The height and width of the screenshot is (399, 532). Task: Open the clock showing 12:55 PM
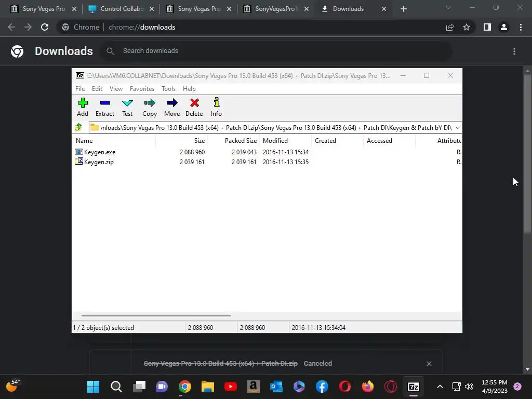[x=495, y=387]
